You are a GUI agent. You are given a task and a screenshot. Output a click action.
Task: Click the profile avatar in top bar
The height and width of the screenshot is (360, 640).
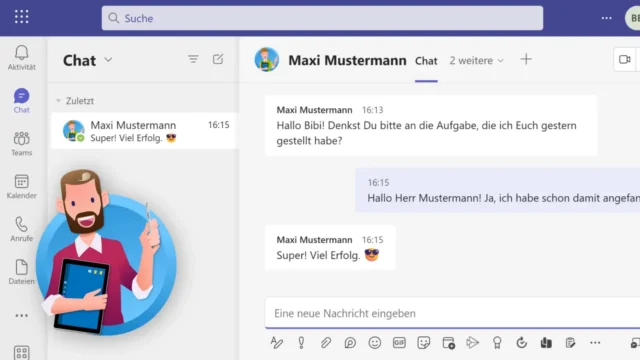point(633,18)
